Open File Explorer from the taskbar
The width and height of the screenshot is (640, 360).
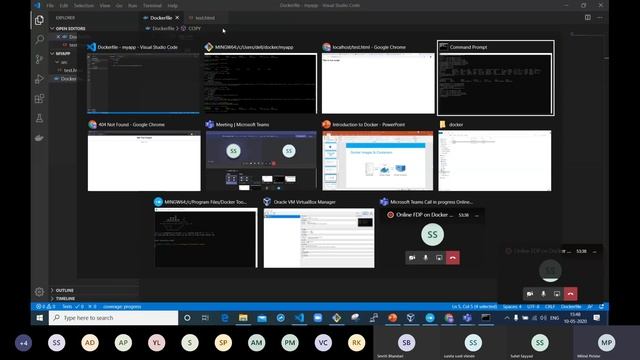[243, 318]
